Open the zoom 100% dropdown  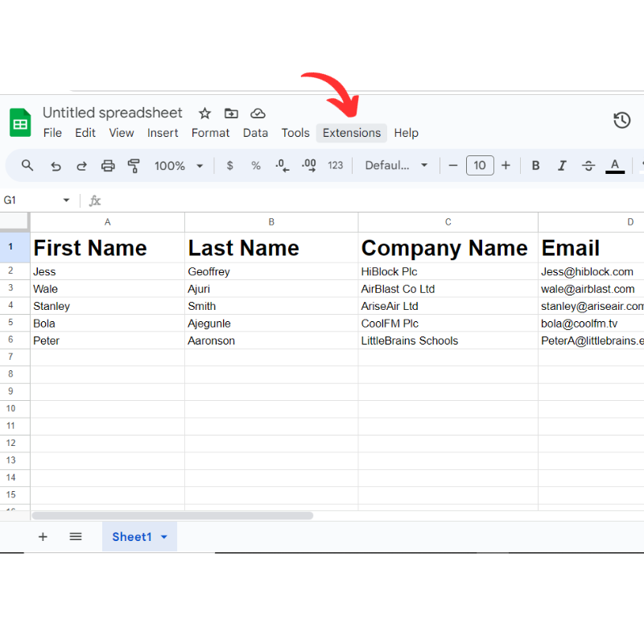coord(179,166)
